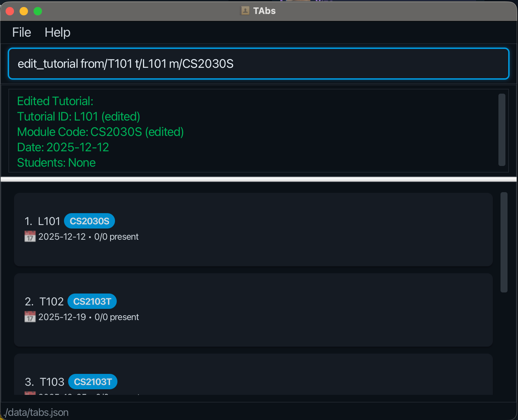The width and height of the screenshot is (518, 420).
Task: Click the ./data/tabs.json status bar path
Action: tap(36, 412)
